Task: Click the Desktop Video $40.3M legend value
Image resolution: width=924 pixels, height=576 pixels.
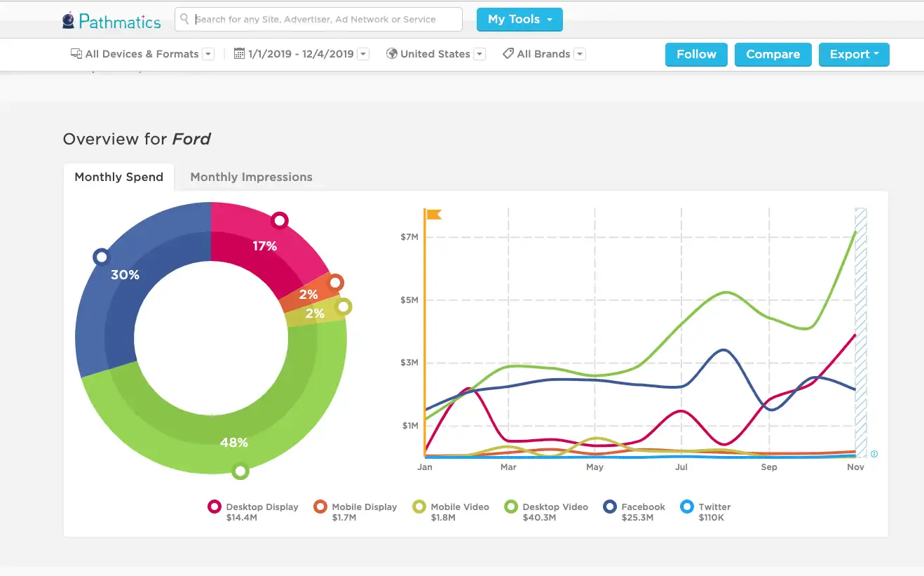Action: click(x=539, y=518)
